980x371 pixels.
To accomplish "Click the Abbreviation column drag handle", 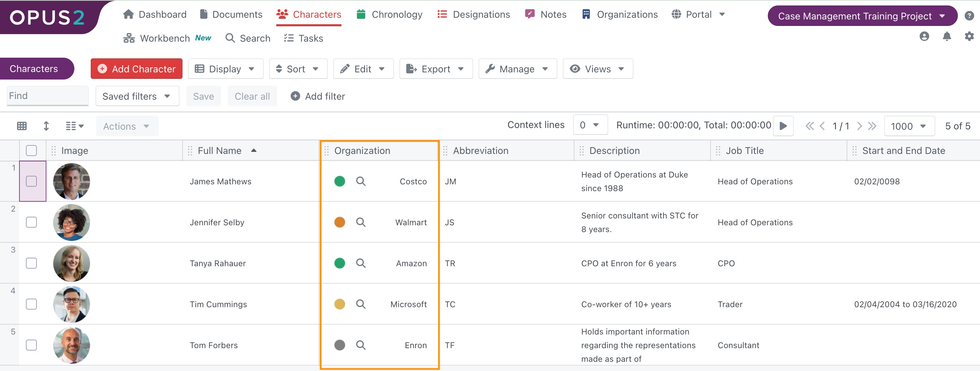I will click(x=445, y=151).
